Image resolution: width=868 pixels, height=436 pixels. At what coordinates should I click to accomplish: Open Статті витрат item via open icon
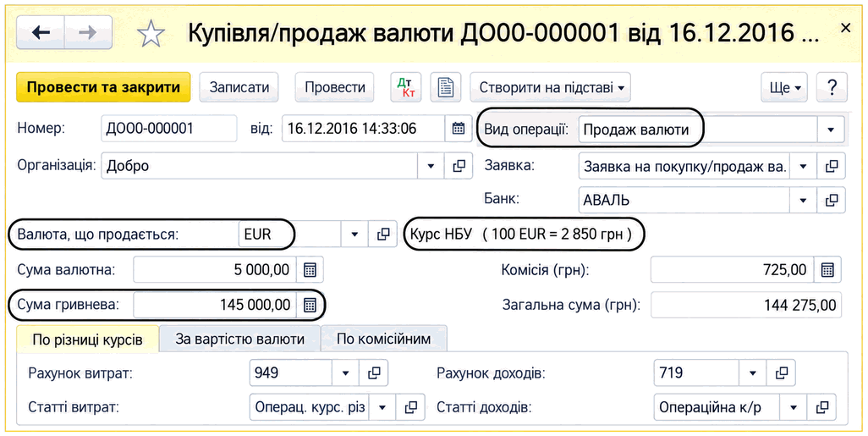coord(410,407)
